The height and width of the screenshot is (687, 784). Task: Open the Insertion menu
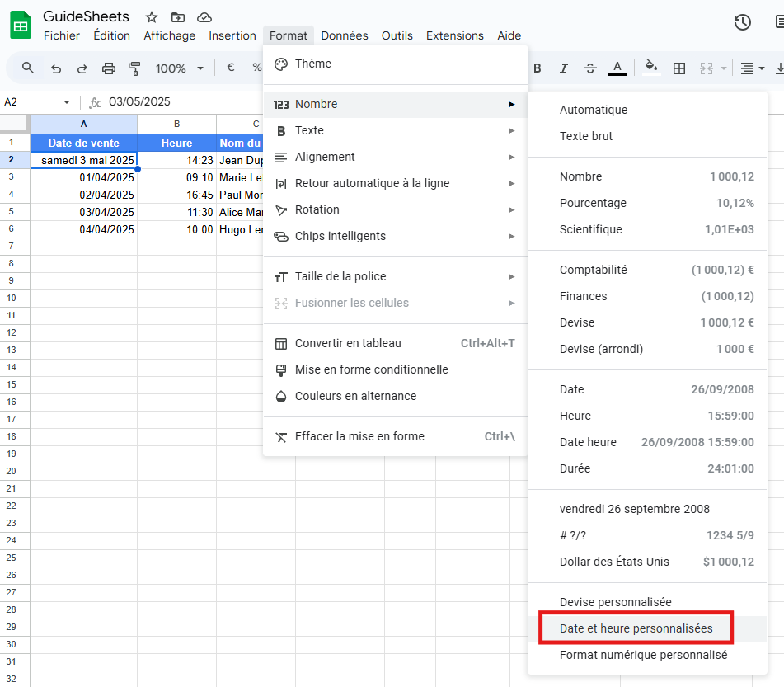pos(232,35)
